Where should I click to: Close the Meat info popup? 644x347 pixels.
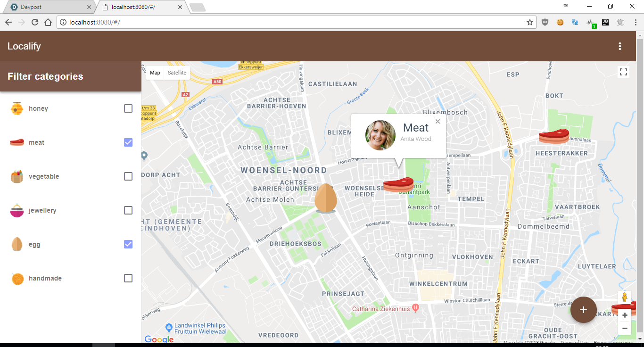(x=438, y=122)
